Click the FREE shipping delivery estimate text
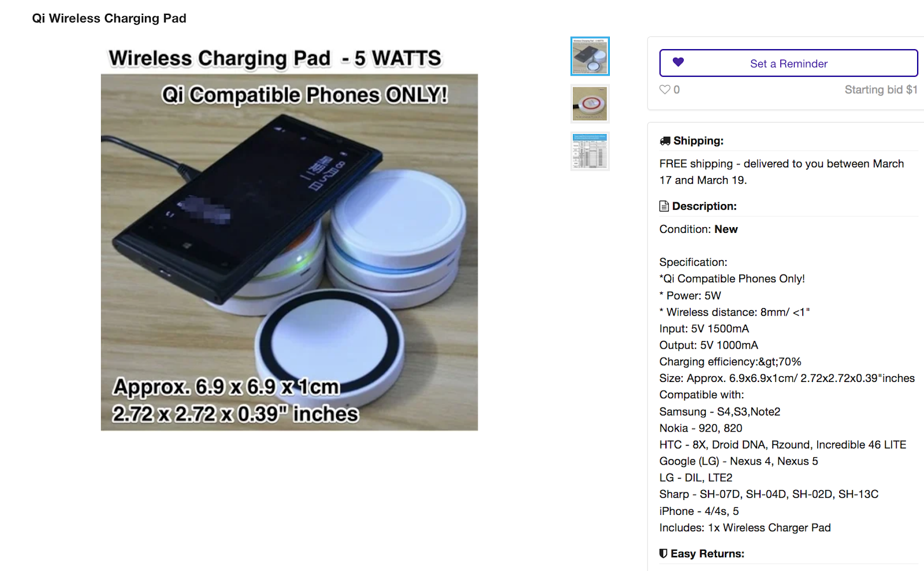The image size is (924, 571). [x=781, y=172]
